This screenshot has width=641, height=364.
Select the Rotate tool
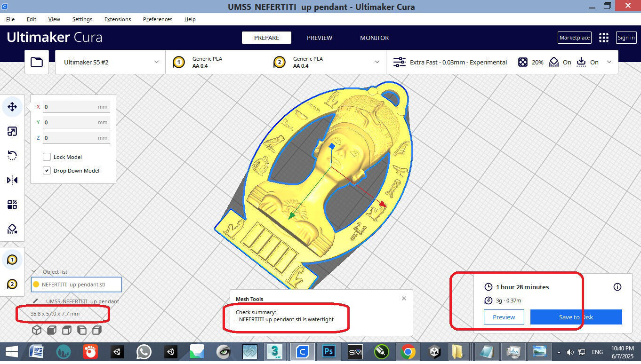[x=12, y=156]
